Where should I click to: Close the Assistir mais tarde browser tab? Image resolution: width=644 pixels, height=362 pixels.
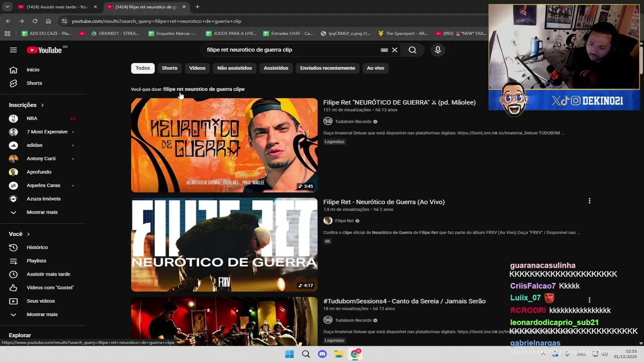tap(95, 7)
